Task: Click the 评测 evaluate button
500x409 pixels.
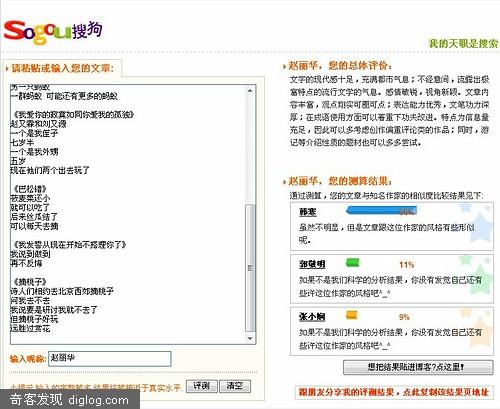Action: coord(201,386)
